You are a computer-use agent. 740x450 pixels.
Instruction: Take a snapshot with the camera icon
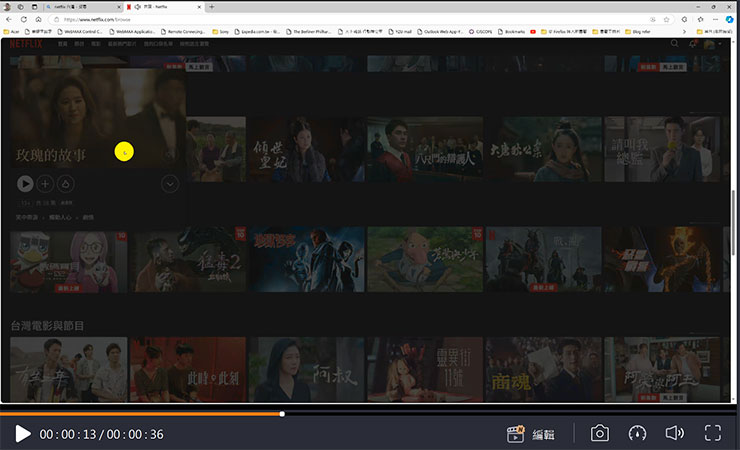point(599,434)
